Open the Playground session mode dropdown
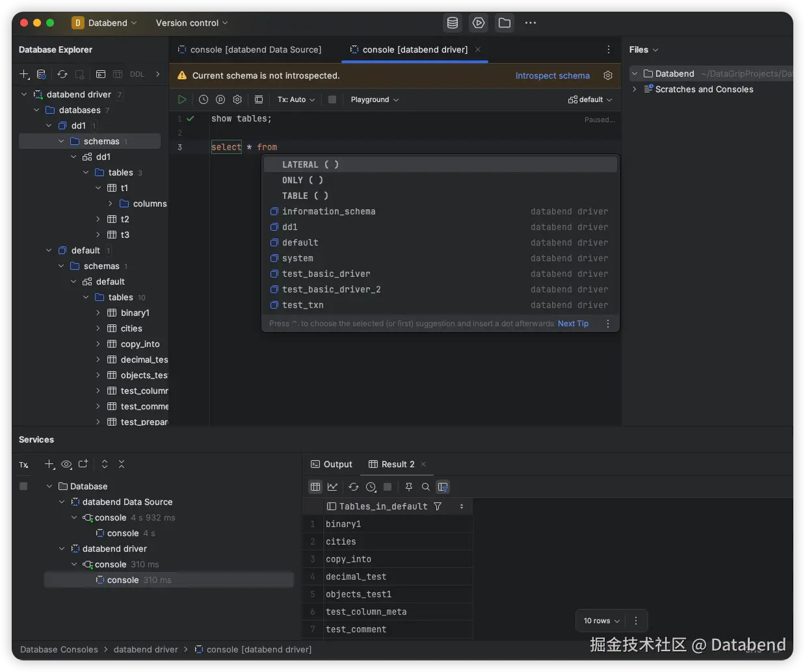The height and width of the screenshot is (672, 805). (x=375, y=99)
